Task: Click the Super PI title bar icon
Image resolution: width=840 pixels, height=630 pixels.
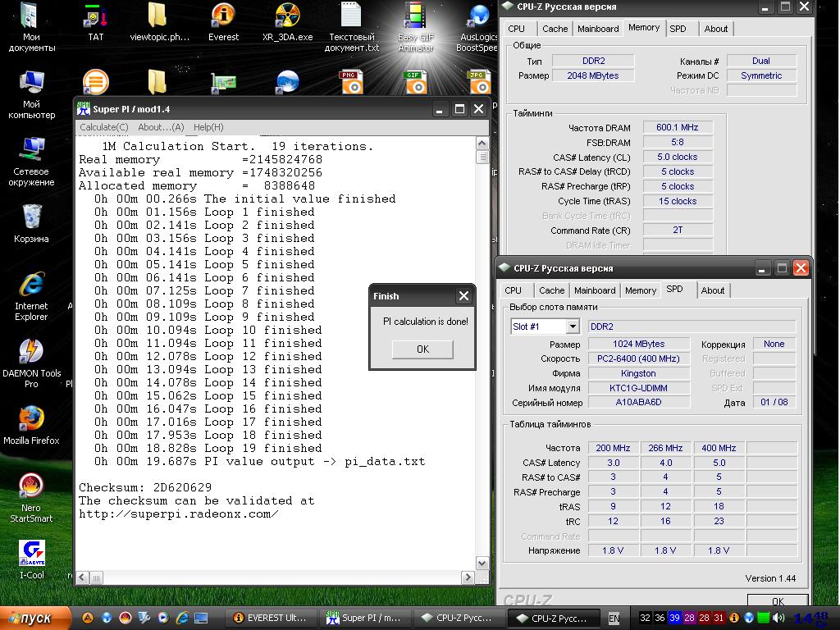Action: pyautogui.click(x=83, y=109)
